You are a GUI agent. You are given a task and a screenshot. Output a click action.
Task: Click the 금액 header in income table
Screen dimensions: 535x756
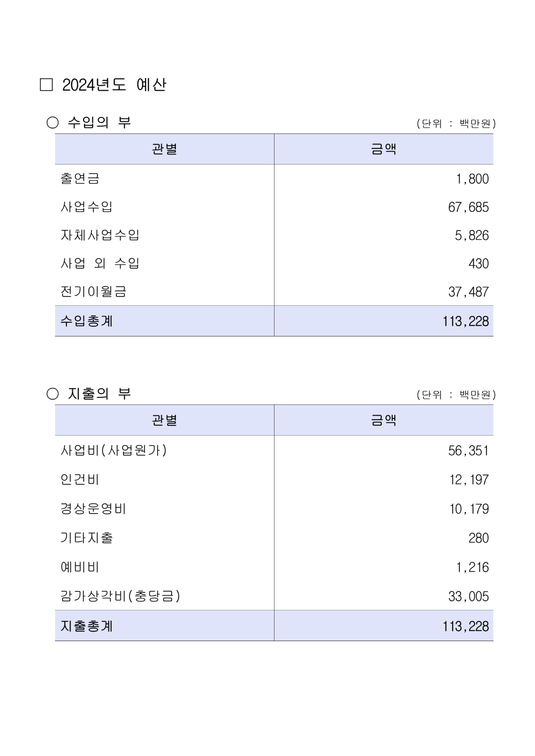(383, 149)
